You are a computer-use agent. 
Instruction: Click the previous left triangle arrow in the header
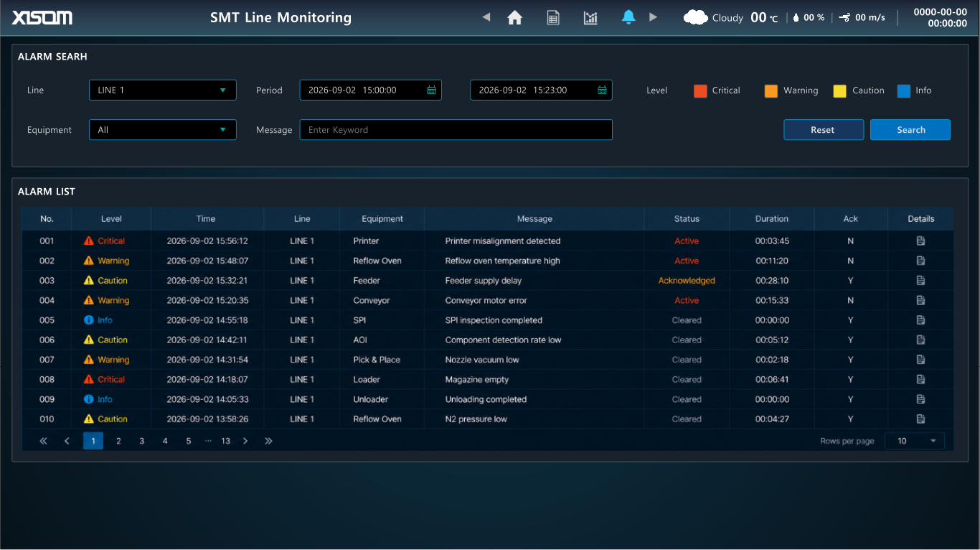[486, 17]
